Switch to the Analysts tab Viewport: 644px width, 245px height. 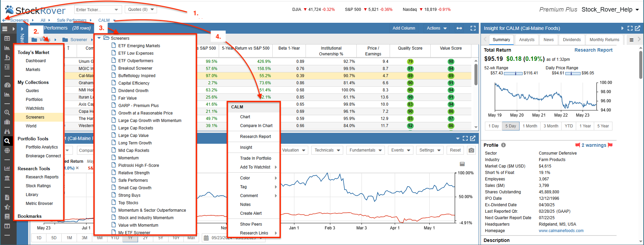pos(527,40)
